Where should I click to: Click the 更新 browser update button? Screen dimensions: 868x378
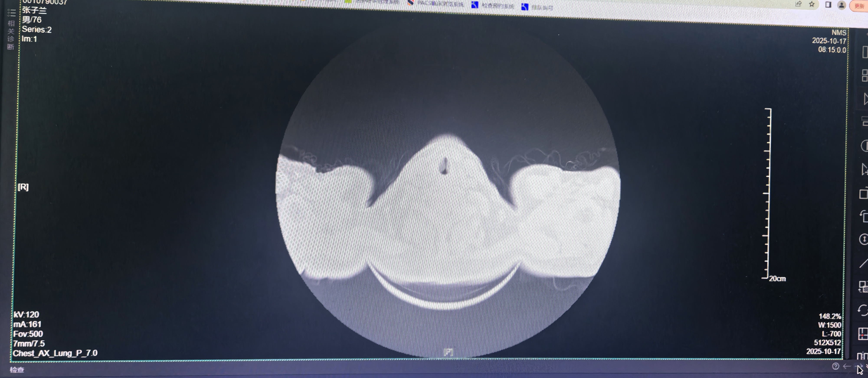coord(859,6)
